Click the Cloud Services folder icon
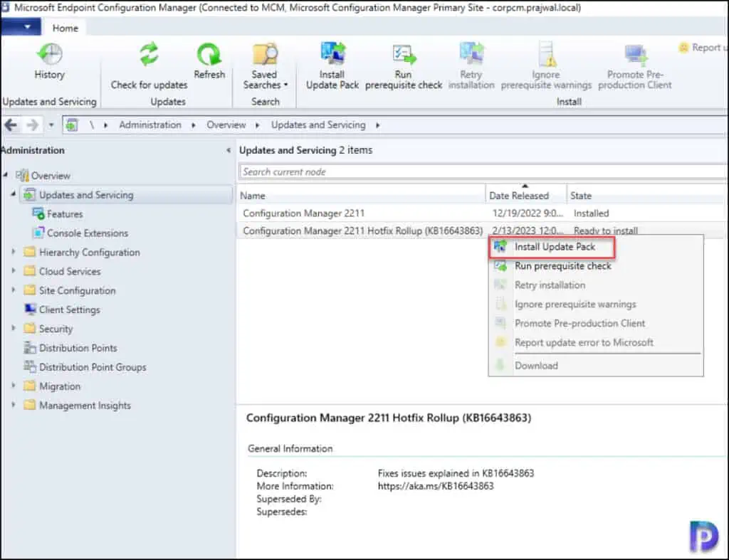The height and width of the screenshot is (560, 729). 30,271
